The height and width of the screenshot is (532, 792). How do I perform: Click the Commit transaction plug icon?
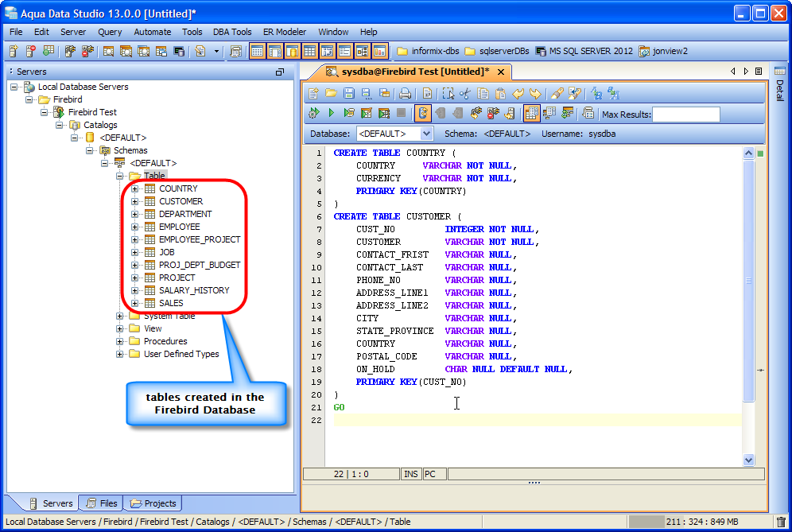point(476,113)
